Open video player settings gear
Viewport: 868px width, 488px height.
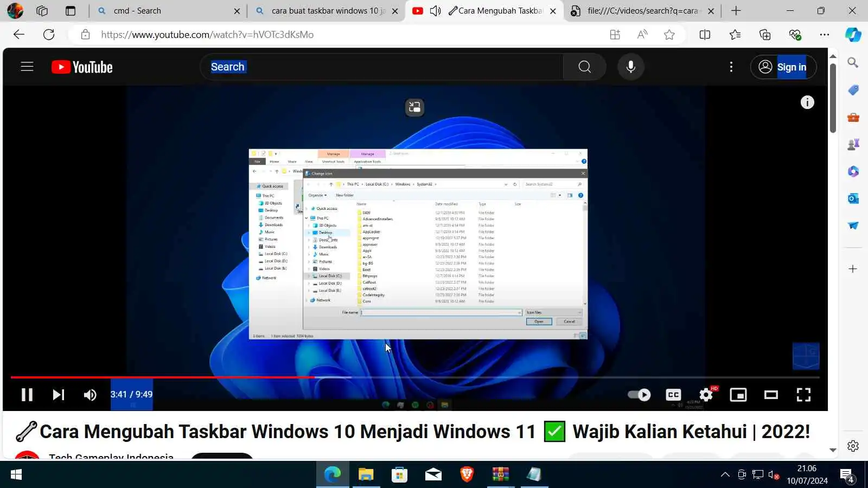point(706,395)
